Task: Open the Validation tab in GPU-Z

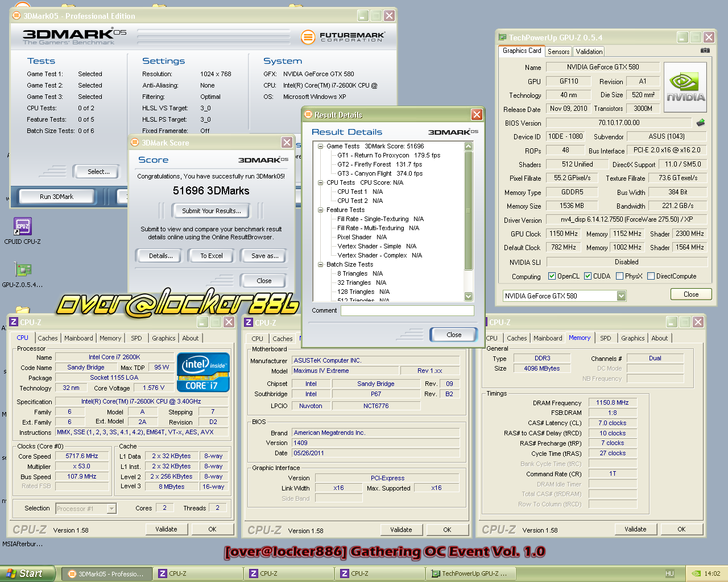Action: [589, 51]
